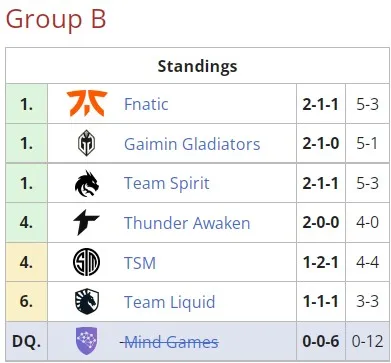Open the Fnatic team link

coord(146,104)
